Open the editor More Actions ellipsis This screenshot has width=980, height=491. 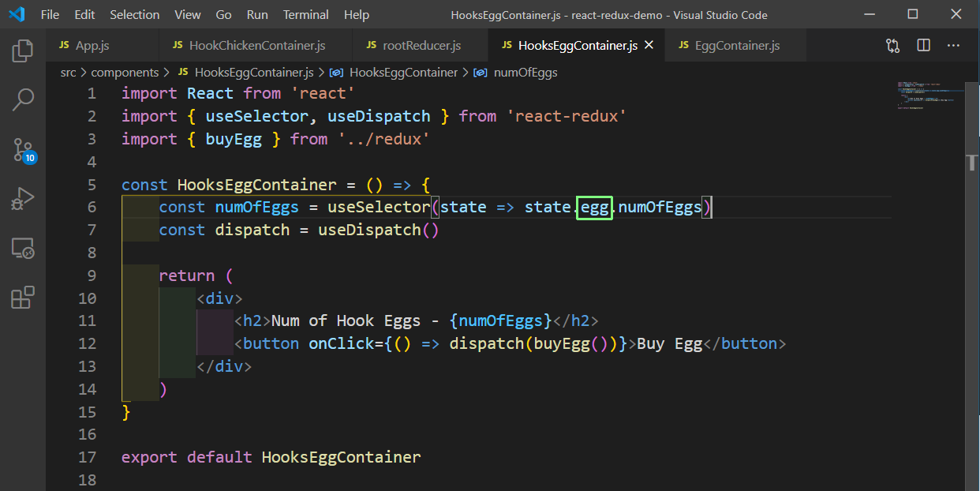[x=954, y=46]
